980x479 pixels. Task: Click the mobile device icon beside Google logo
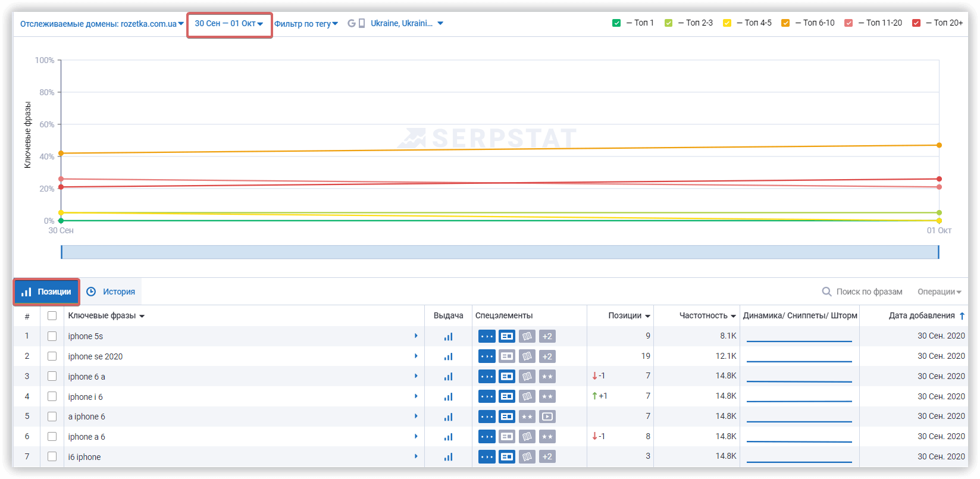362,23
